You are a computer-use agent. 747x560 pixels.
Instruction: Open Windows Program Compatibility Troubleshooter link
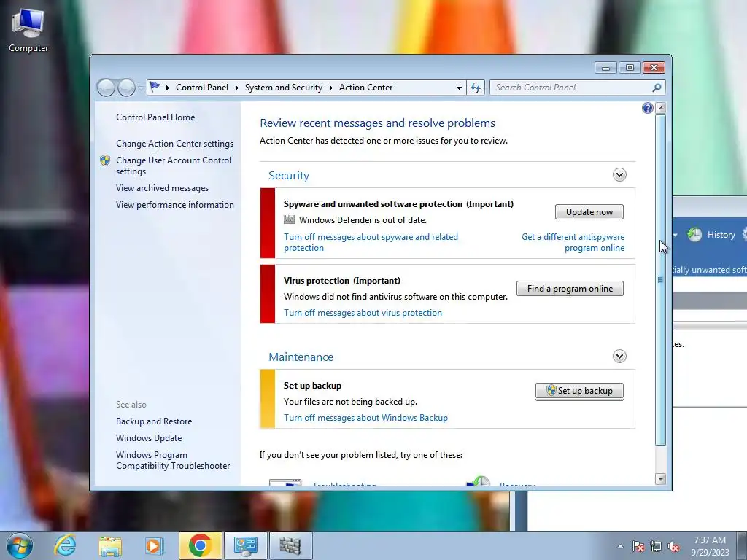(x=173, y=461)
